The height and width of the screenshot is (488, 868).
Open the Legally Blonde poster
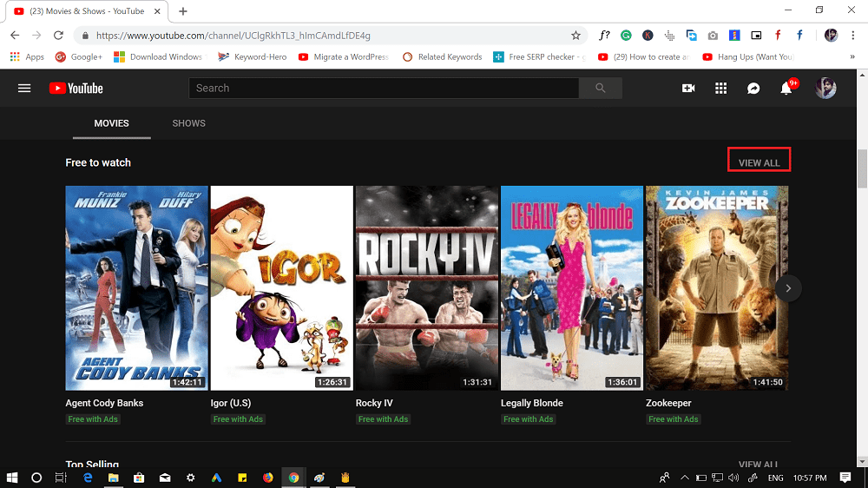[572, 288]
